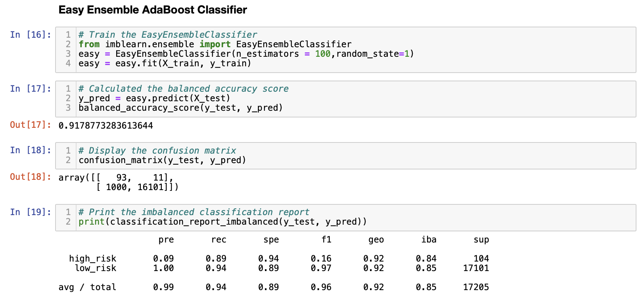Click avg / total precision value 0.99
This screenshot has height=304, width=644.
tap(163, 287)
